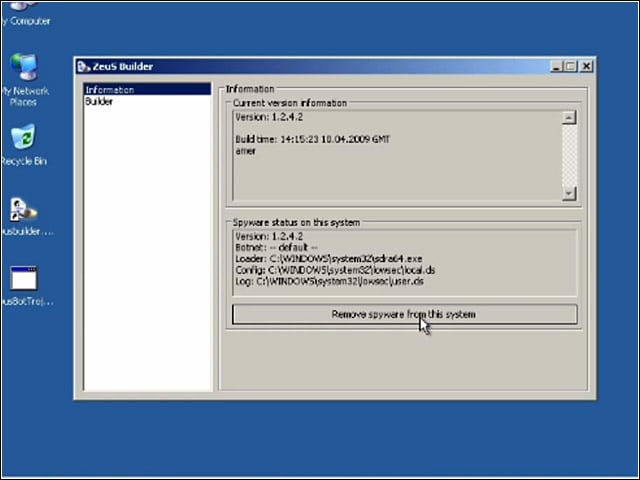640x480 pixels.
Task: Click the ZeuS Builder title bar icon
Action: (x=83, y=67)
